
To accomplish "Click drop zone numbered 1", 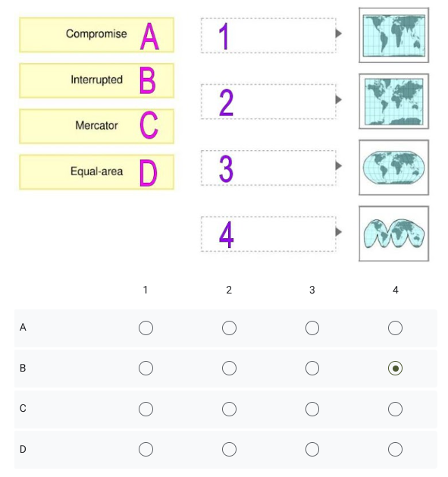I will pyautogui.click(x=268, y=36).
